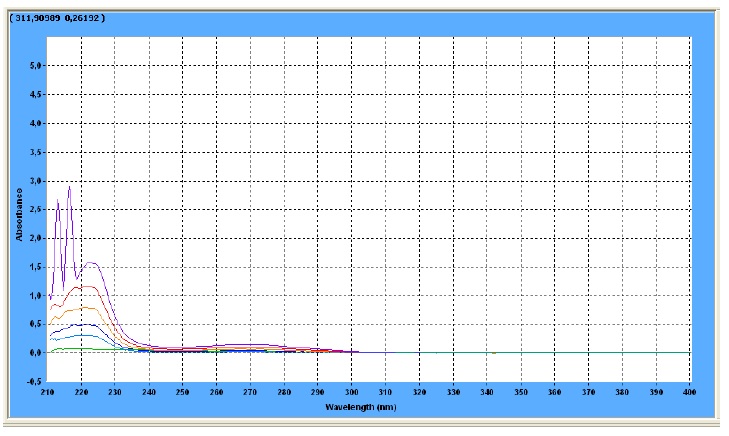Click the red spectrum curve's peak
The width and height of the screenshot is (729, 436).
click(x=90, y=286)
